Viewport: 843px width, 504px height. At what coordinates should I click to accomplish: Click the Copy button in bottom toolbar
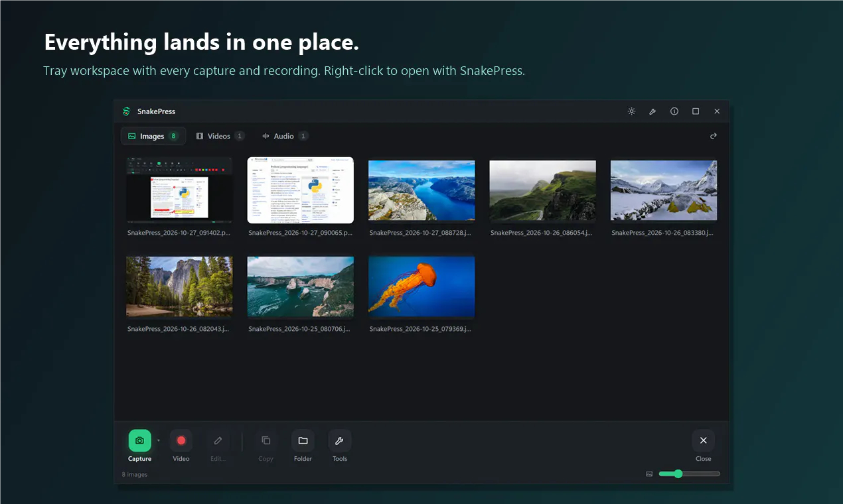pyautogui.click(x=266, y=440)
